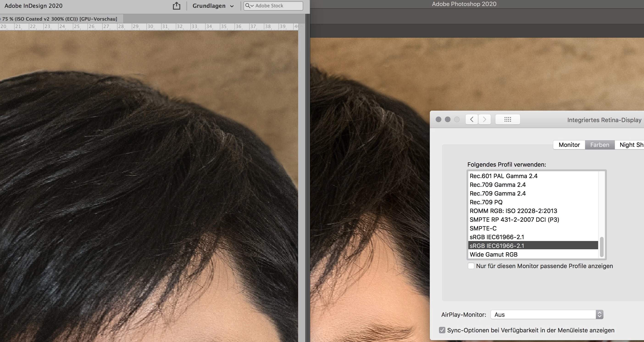Select the SMPTE-C profile
The height and width of the screenshot is (342, 644).
click(483, 228)
